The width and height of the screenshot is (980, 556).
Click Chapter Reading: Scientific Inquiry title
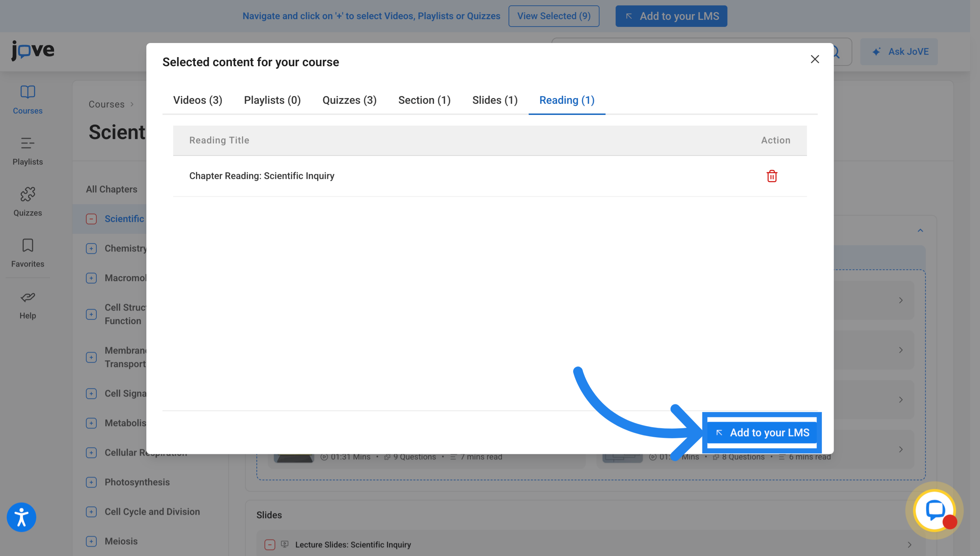pyautogui.click(x=262, y=176)
